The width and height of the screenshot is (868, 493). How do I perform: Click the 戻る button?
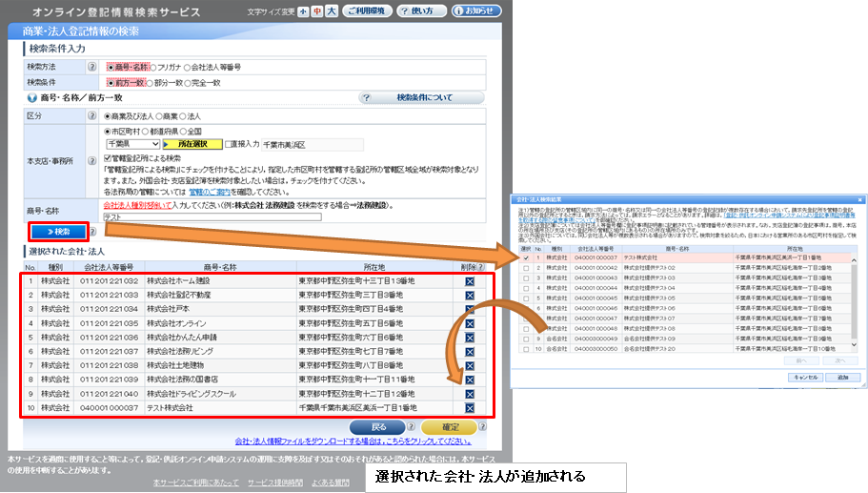pos(377,427)
